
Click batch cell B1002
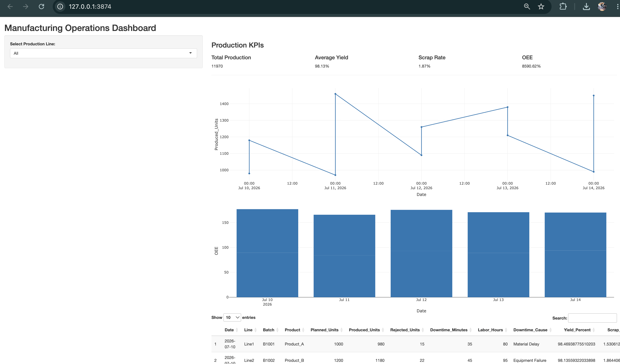coord(268,360)
